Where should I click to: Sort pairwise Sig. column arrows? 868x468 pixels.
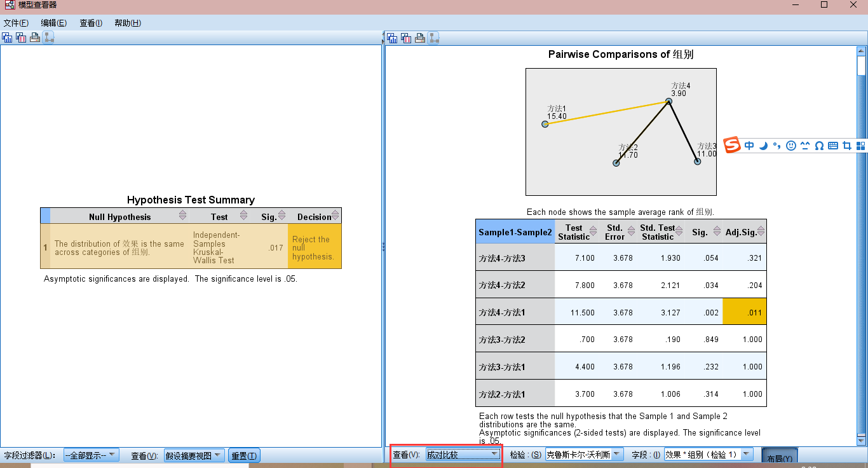click(717, 231)
